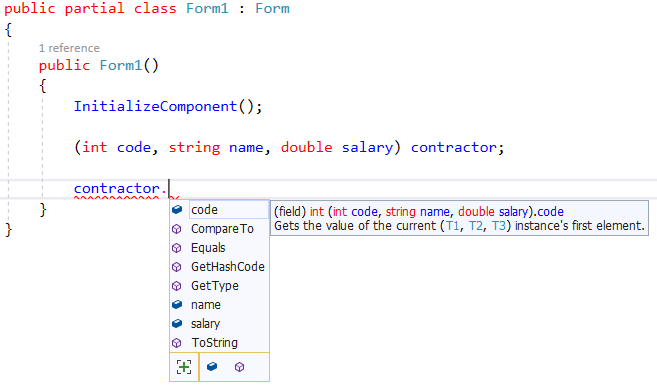
Task: Click the 'name' tuple element in declaration
Action: click(246, 148)
